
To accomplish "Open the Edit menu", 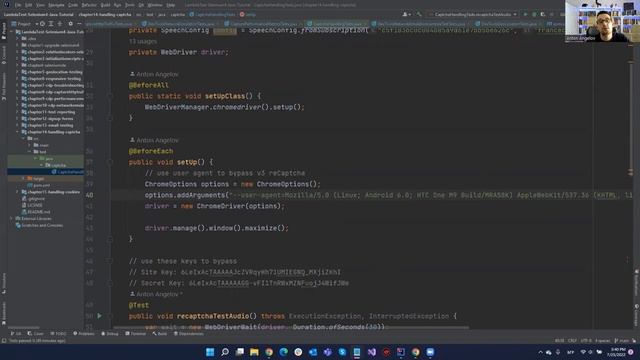I will [x=29, y=5].
